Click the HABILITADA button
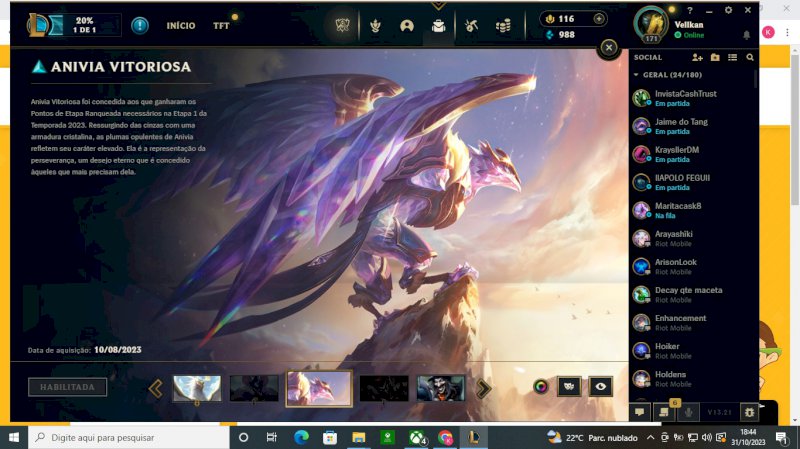800x449 pixels. coord(68,387)
